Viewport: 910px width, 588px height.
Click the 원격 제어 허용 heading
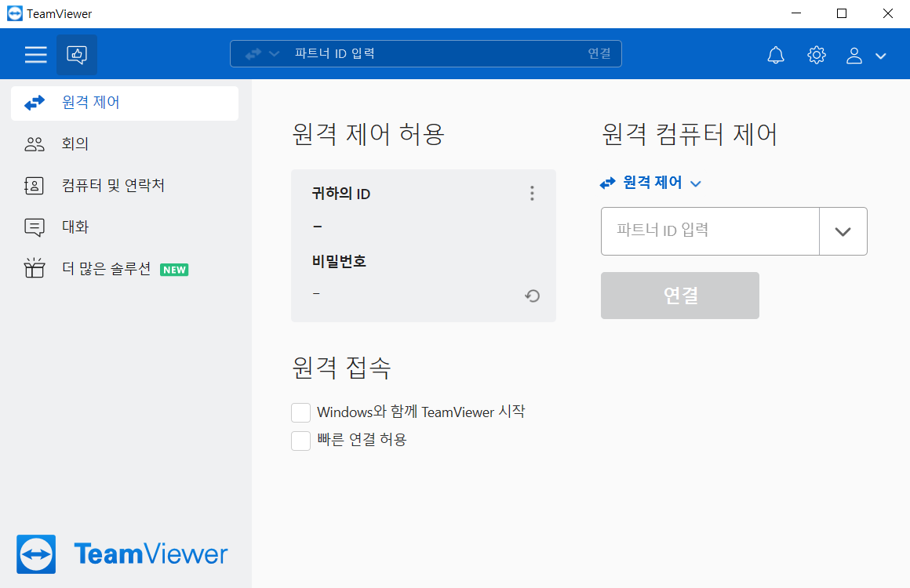368,135
